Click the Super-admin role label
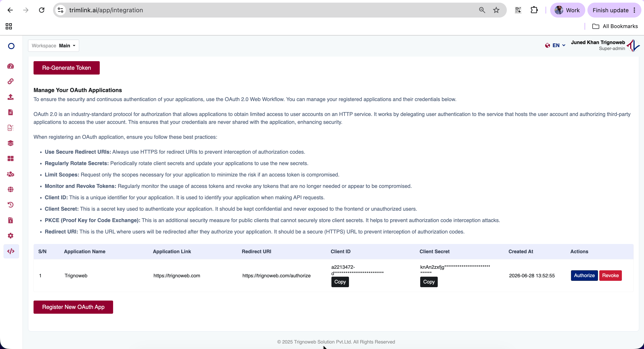644x349 pixels. (x=612, y=48)
